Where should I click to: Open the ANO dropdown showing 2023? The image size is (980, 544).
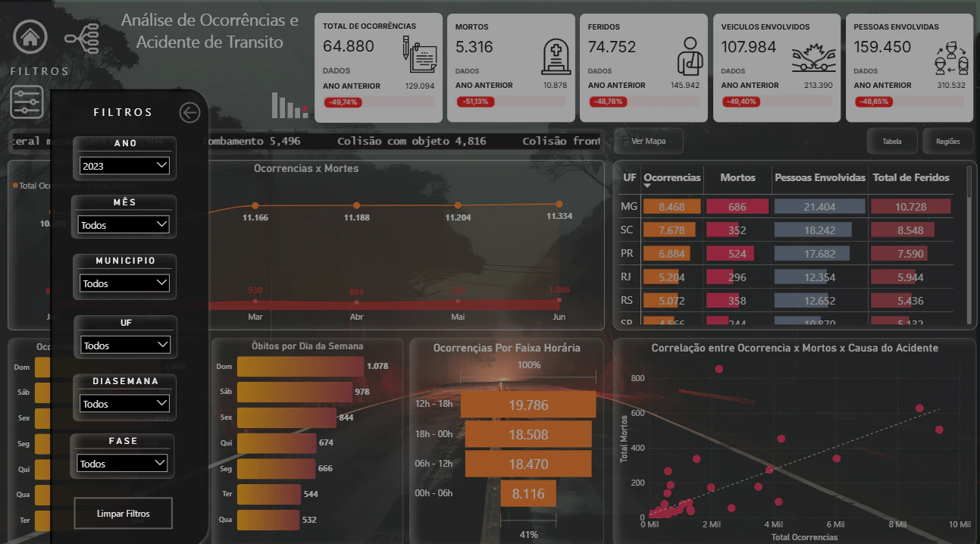(125, 166)
